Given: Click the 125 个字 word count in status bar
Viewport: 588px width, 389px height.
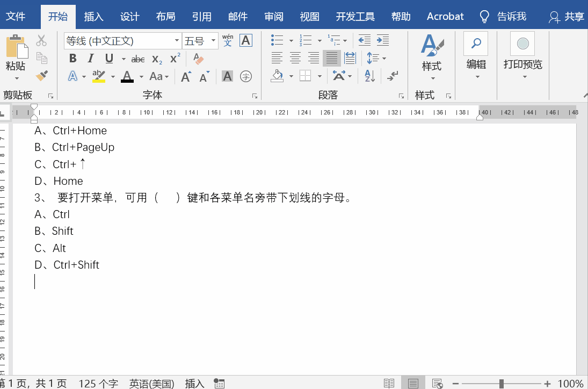Looking at the screenshot, I should (98, 383).
